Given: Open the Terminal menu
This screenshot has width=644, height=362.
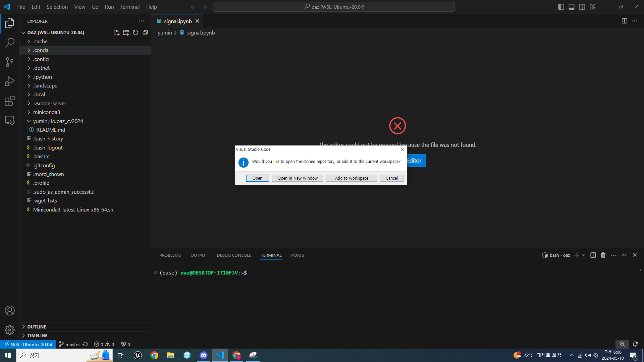Looking at the screenshot, I should coord(130,7).
